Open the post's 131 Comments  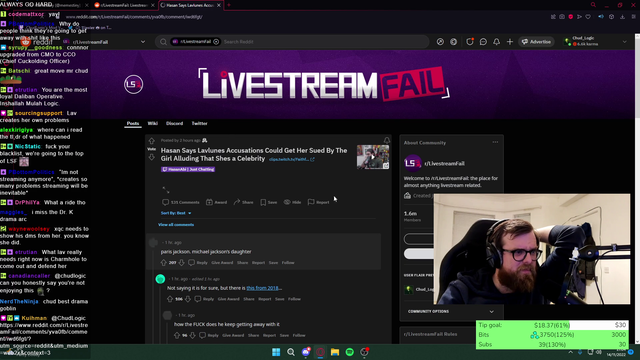[181, 202]
